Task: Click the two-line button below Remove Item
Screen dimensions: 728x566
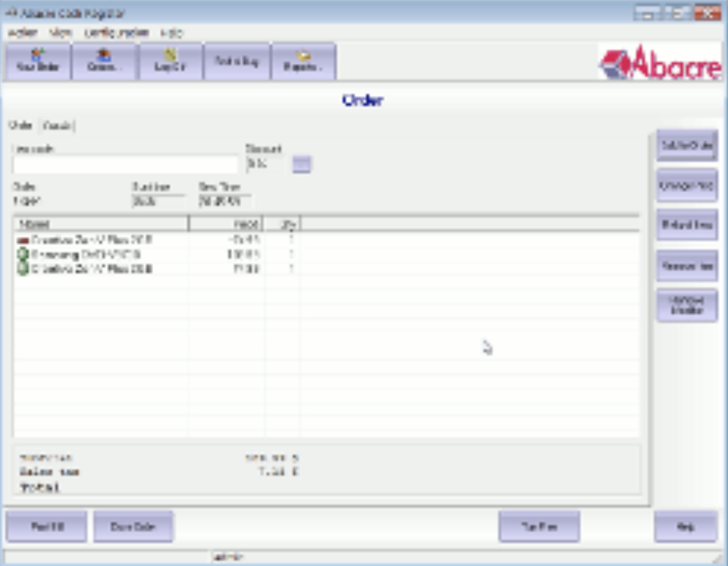Action: tap(687, 306)
